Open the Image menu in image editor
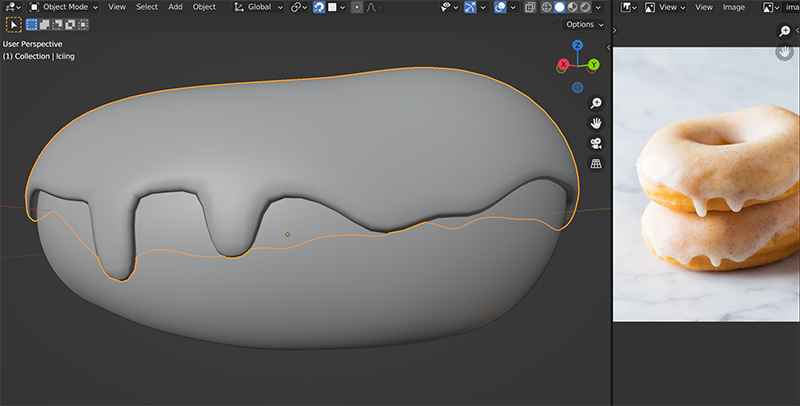The width and height of the screenshot is (800, 406). pos(733,7)
